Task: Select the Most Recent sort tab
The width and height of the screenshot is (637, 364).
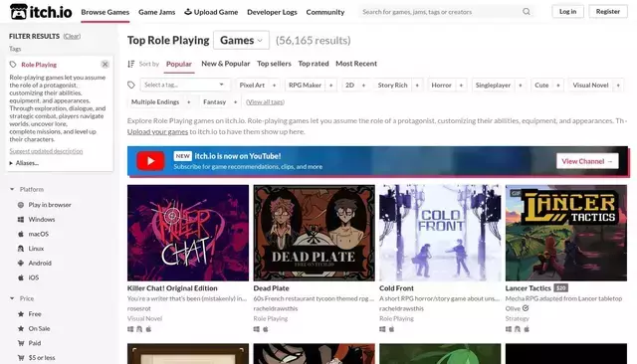Action: pos(356,64)
